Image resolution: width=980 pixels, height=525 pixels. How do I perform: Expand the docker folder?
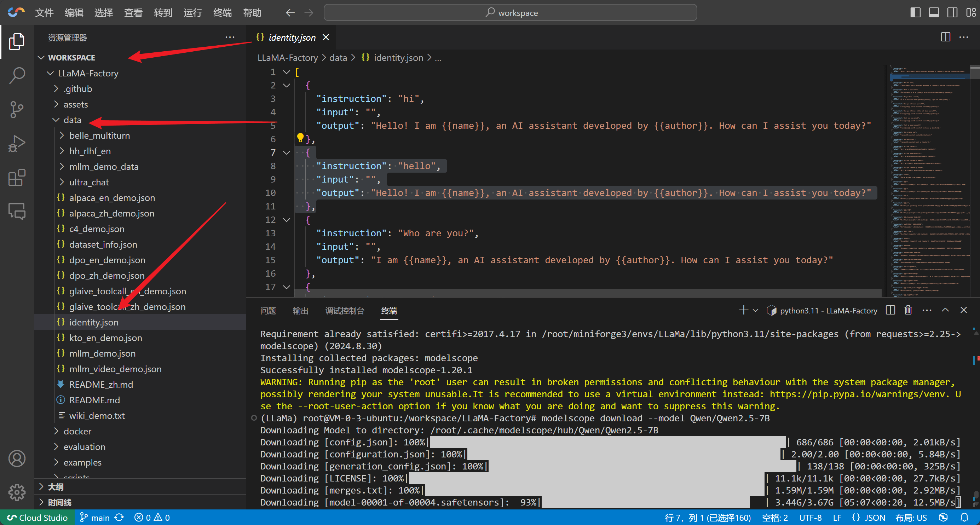pos(77,431)
